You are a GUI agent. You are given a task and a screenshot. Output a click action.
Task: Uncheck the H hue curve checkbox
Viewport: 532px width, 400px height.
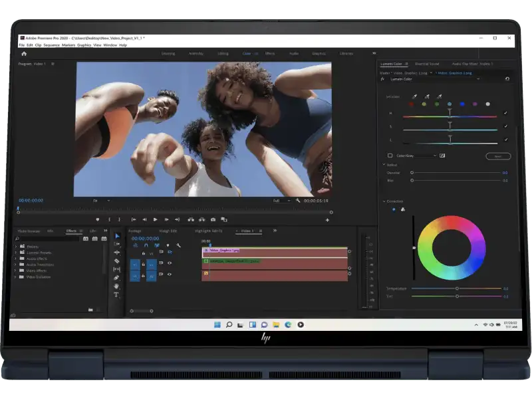(x=505, y=113)
